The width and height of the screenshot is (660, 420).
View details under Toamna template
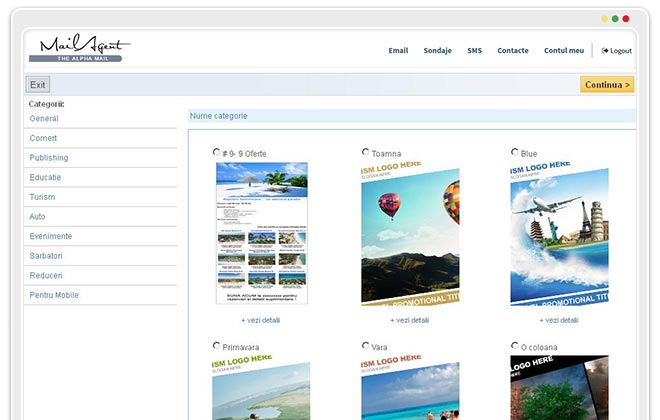pyautogui.click(x=410, y=320)
